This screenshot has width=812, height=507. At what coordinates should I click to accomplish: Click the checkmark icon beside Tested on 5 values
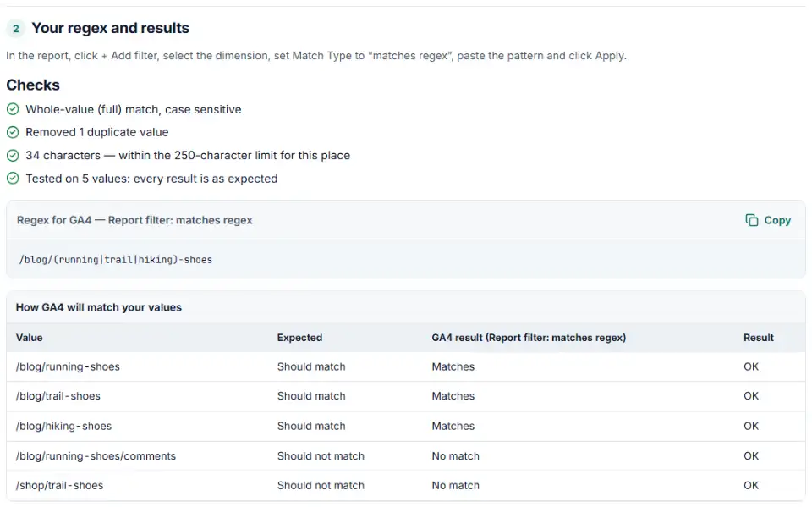click(13, 179)
